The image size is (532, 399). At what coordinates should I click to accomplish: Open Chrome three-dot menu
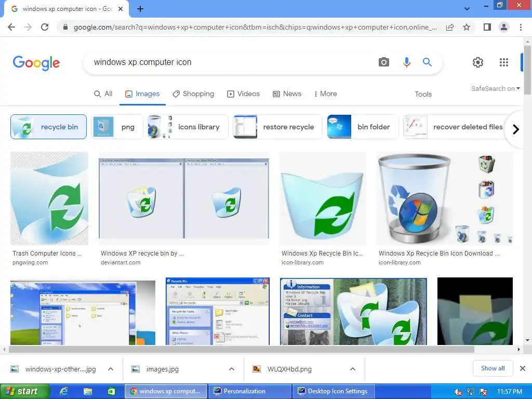point(521,27)
